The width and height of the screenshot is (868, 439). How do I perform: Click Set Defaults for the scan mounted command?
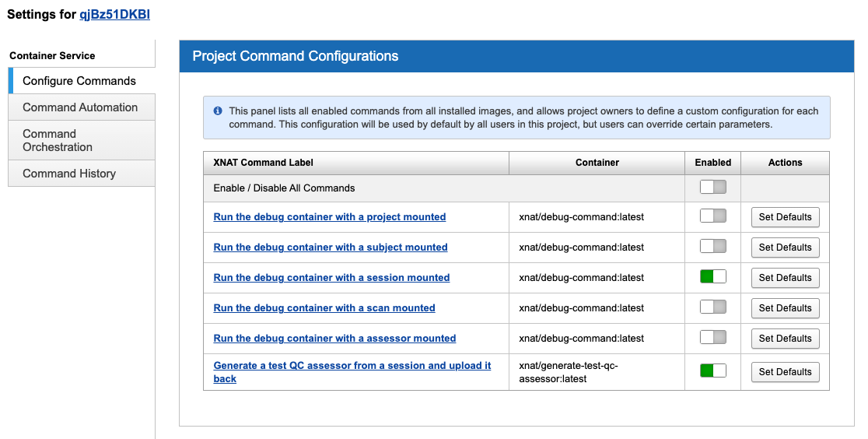pos(785,308)
